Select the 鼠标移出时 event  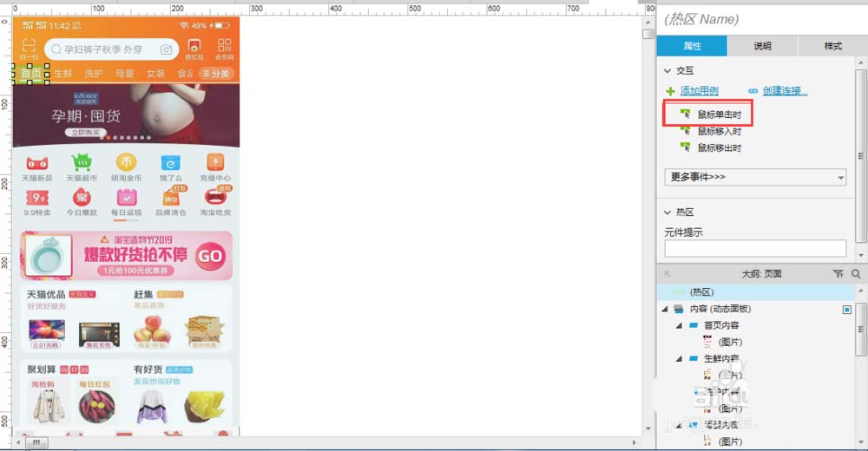pos(719,147)
